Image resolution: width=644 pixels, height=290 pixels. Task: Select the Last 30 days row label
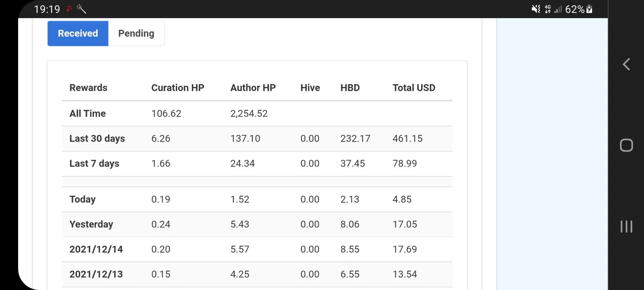coord(97,138)
